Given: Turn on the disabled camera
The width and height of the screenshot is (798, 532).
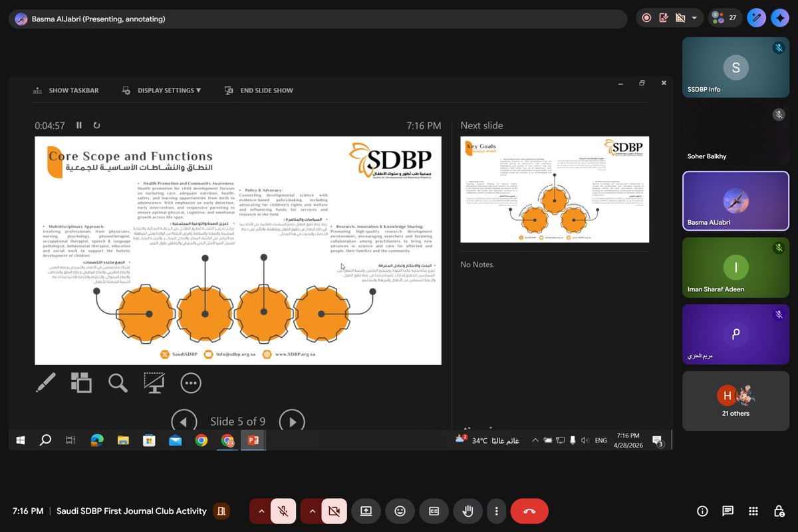Looking at the screenshot, I should 334,511.
